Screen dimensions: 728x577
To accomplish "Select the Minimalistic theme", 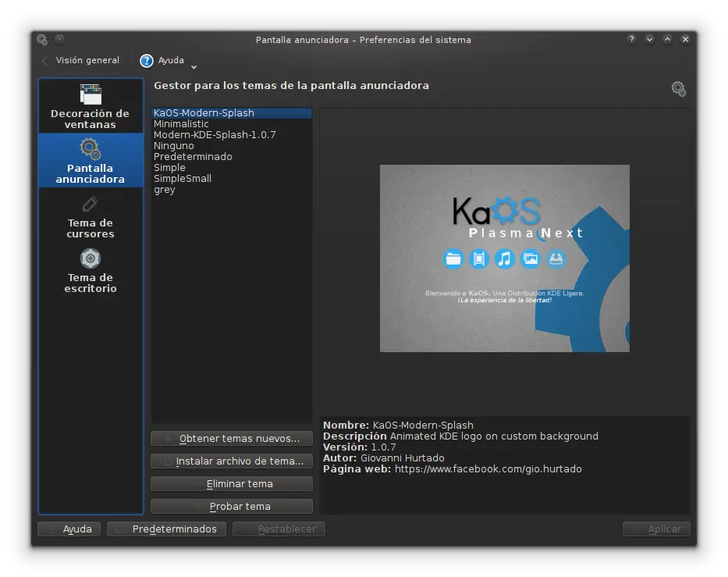I will point(231,124).
